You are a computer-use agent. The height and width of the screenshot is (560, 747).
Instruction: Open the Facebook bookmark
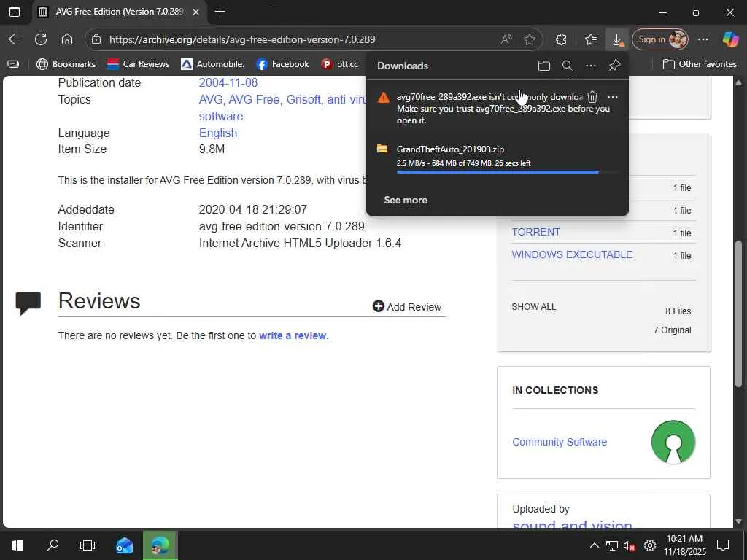282,64
